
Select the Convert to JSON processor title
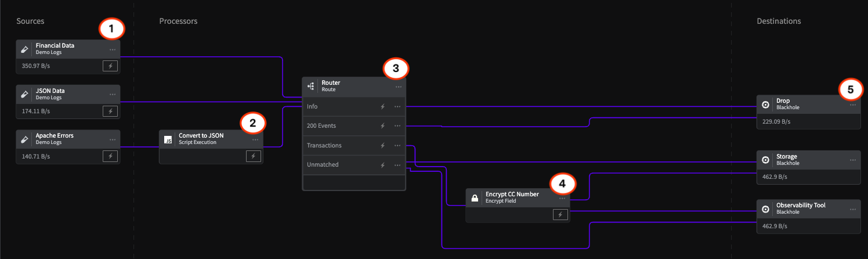point(201,136)
